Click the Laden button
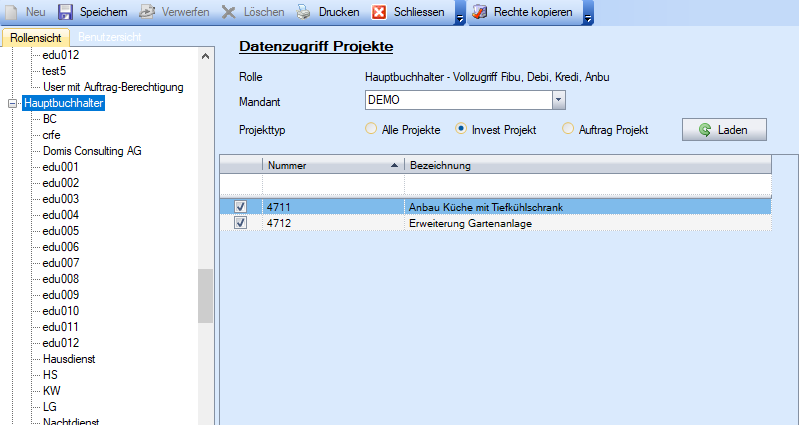The image size is (799, 425). coord(724,130)
